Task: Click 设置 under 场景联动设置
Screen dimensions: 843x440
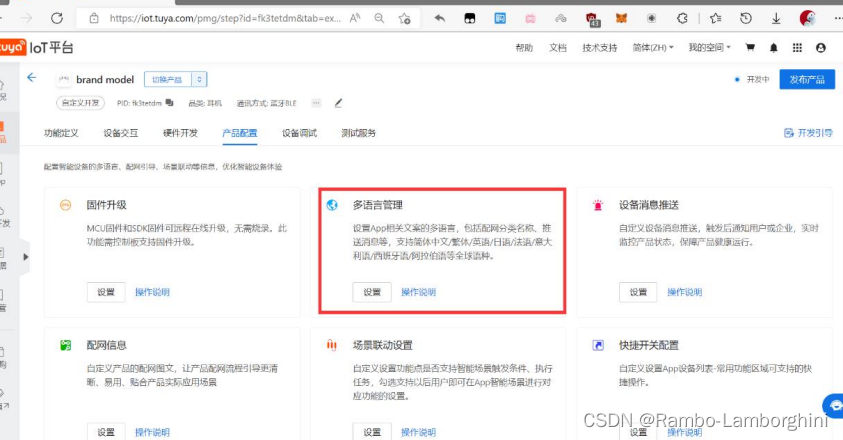Action: (372, 432)
